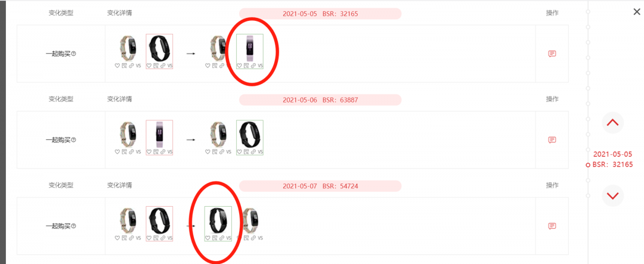
Task: Click the 2021-05-05 BSR: 32165 date badge
Action: 320,14
